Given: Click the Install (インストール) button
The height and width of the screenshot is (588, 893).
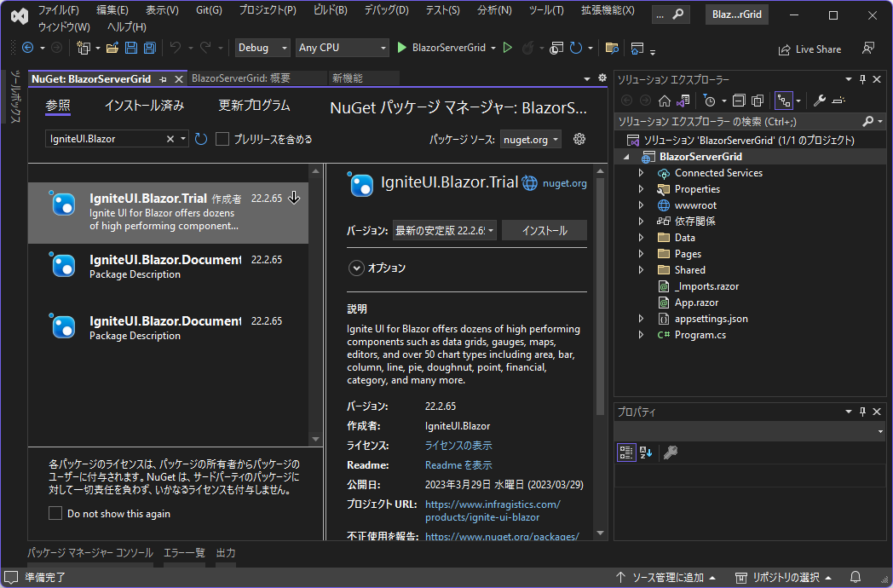Looking at the screenshot, I should coord(544,231).
